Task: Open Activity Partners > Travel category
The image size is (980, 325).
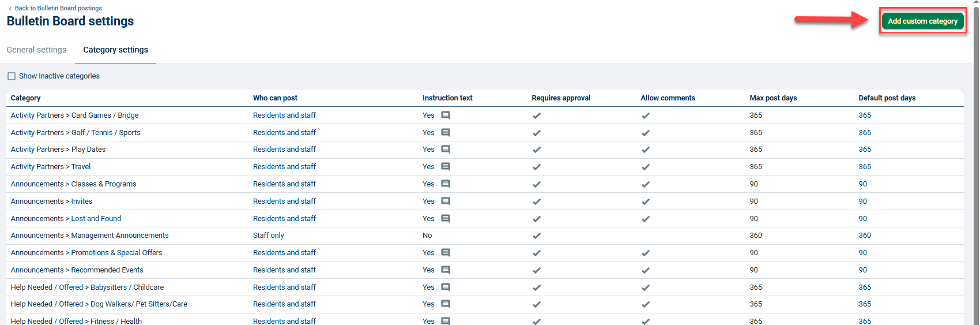Action: click(51, 167)
